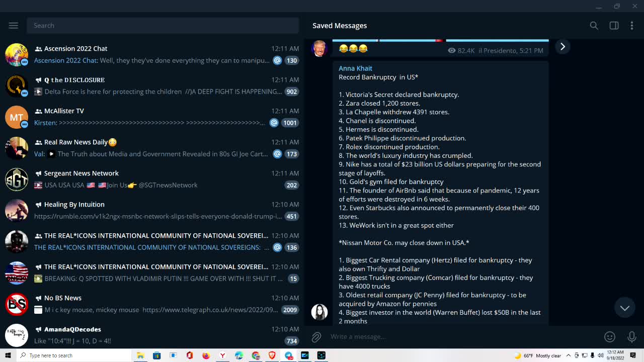Open the Anna Khait sender name link

click(x=355, y=68)
